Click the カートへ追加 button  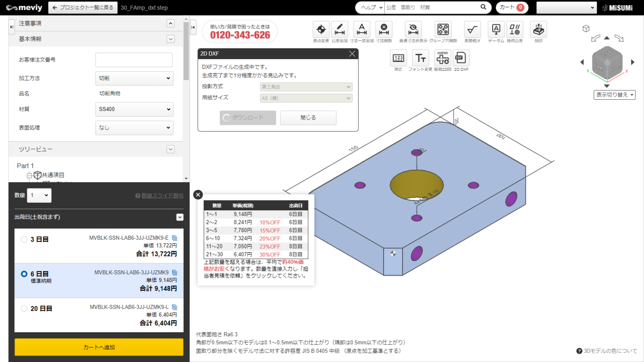99,347
